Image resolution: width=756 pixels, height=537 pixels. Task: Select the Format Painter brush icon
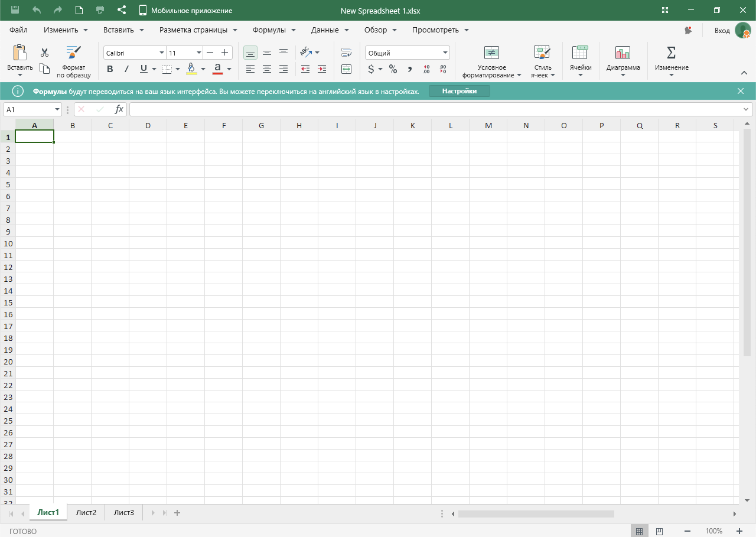(74, 53)
